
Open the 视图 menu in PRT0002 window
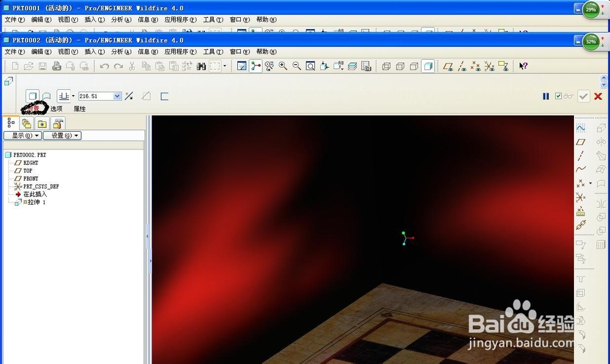tap(68, 52)
